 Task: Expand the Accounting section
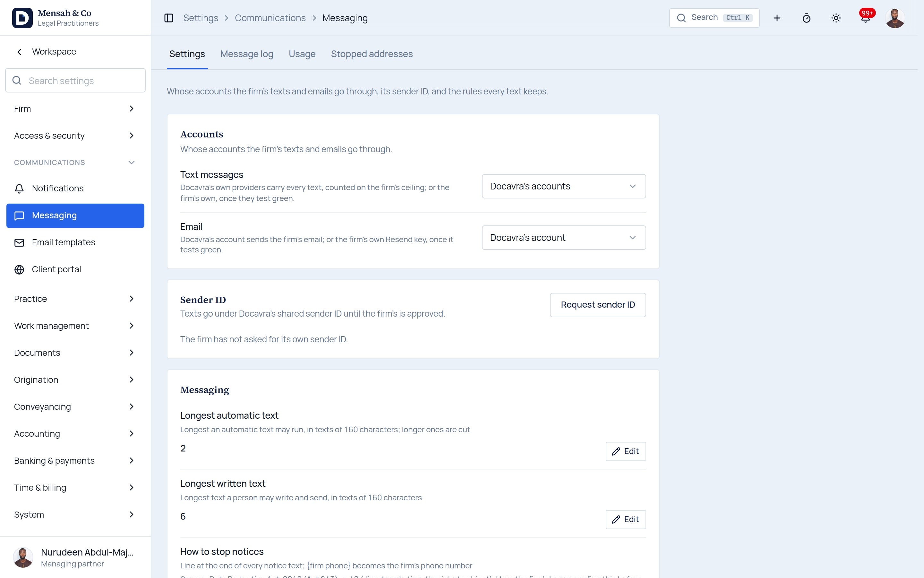[x=75, y=433]
